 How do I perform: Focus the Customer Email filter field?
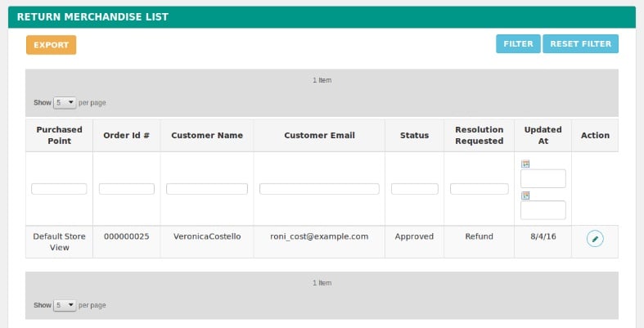tap(319, 189)
